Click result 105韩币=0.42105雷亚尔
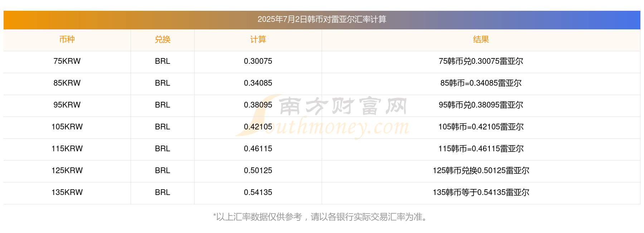 click(x=481, y=127)
